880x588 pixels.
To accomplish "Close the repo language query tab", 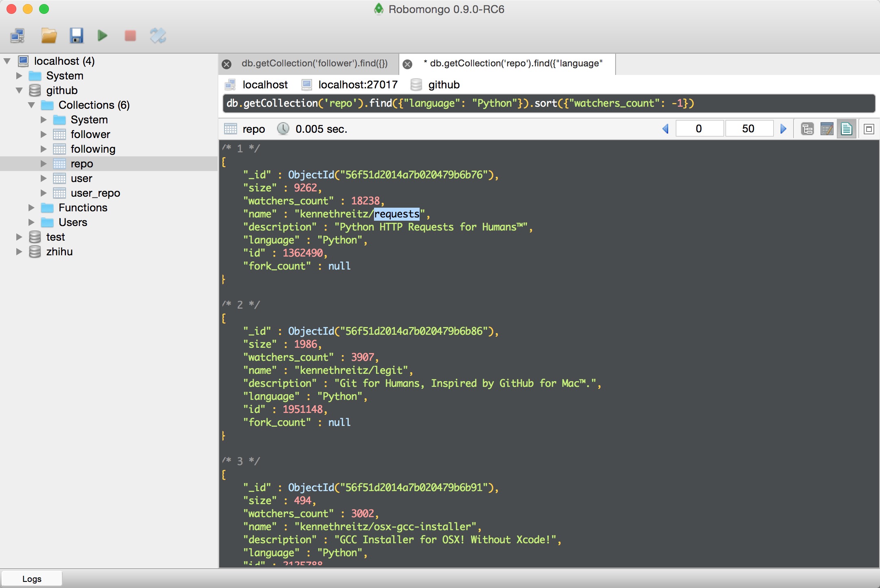I will pyautogui.click(x=407, y=64).
